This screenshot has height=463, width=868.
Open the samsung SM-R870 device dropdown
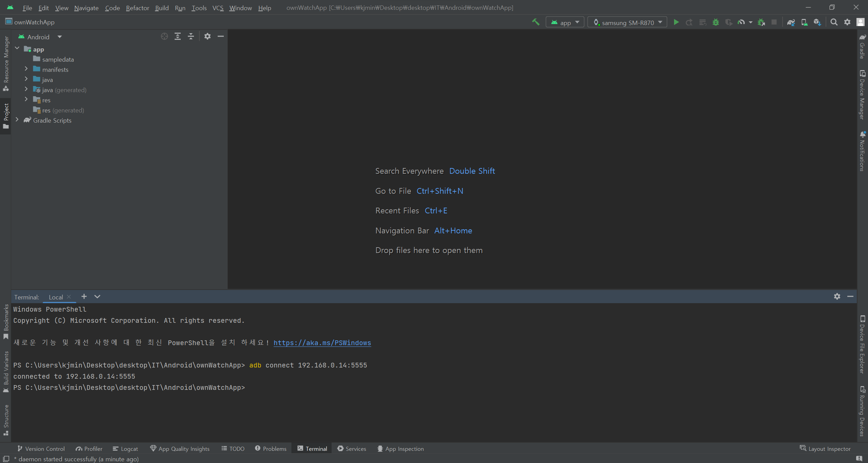[x=627, y=22]
